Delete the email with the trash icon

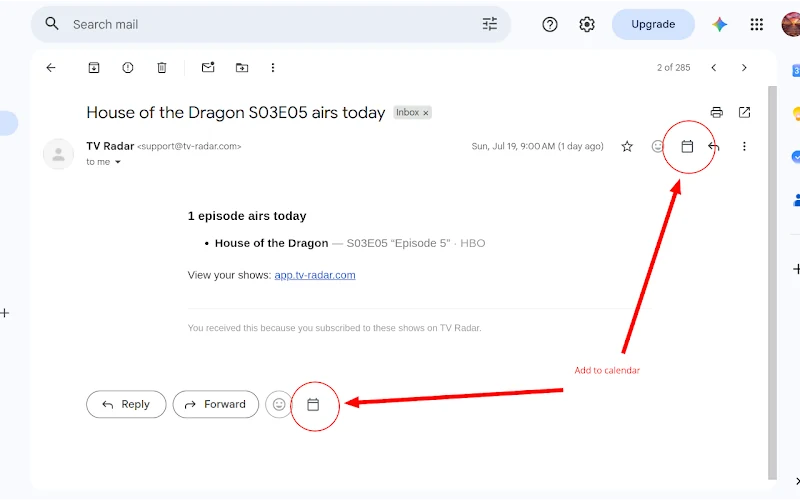click(162, 67)
